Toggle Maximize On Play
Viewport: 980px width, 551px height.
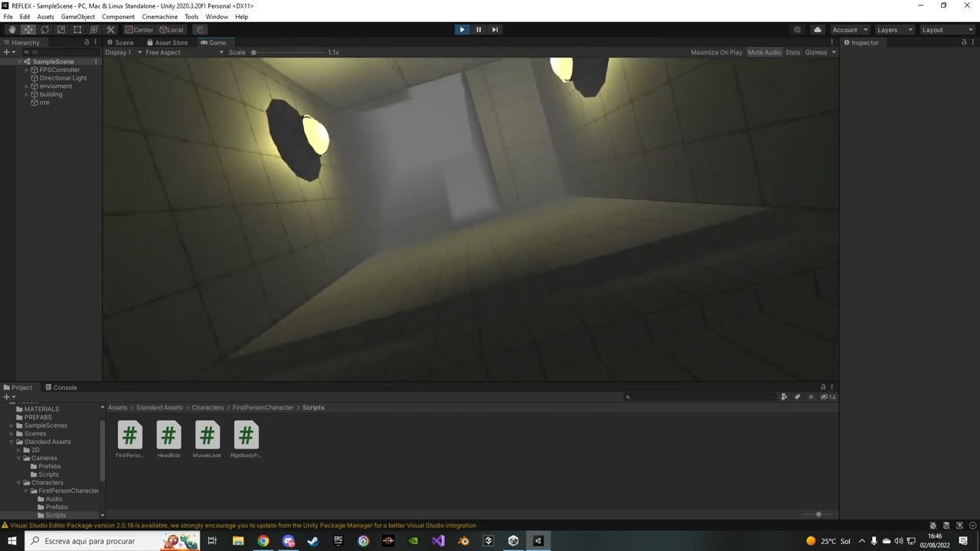tap(717, 53)
